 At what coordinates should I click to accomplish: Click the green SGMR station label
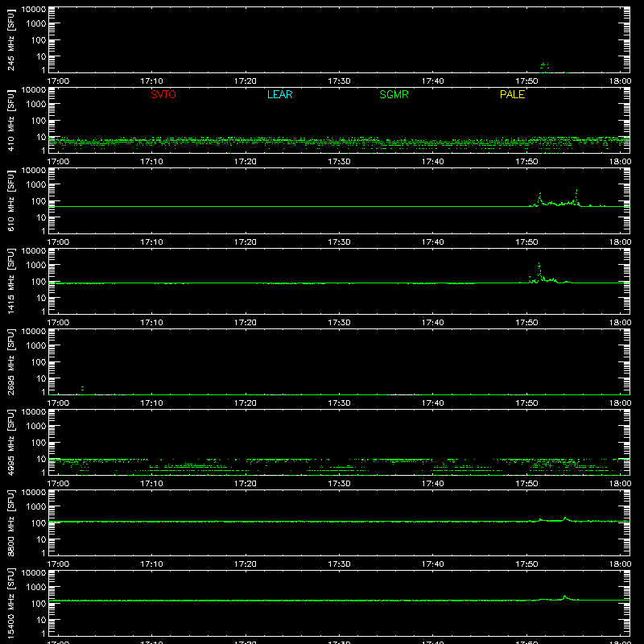394,94
